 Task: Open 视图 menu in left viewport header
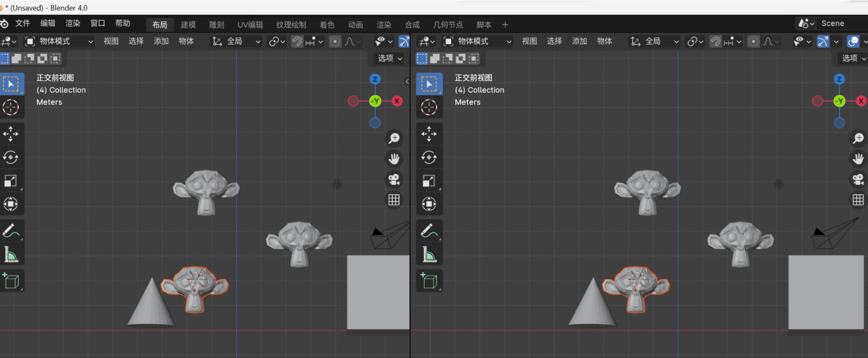[x=111, y=41]
